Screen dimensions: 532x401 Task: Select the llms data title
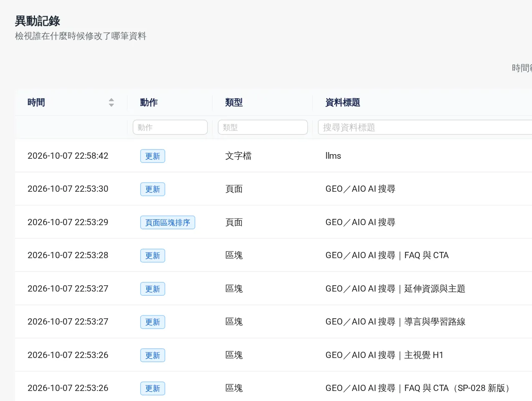pos(333,156)
